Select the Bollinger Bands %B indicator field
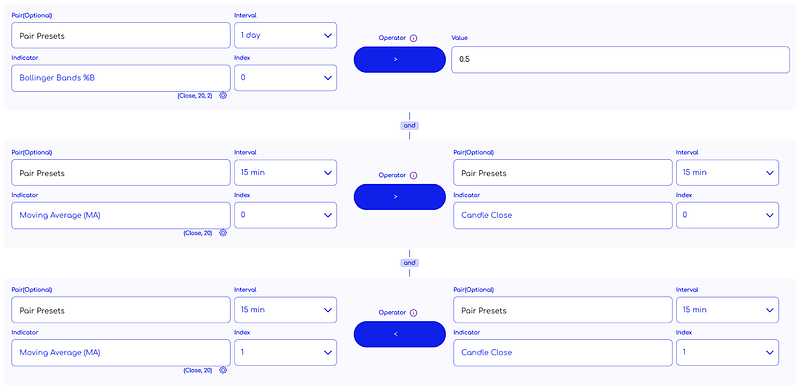Screen dimensions: 800x390 coord(121,78)
